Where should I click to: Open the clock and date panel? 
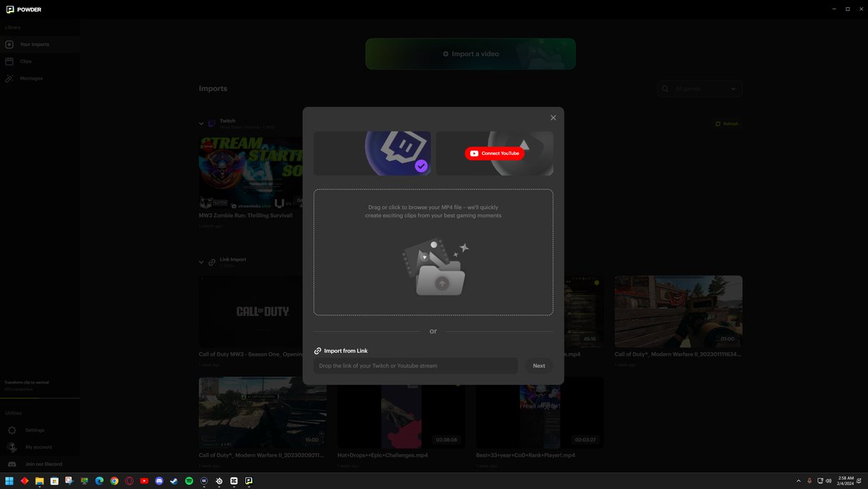tap(845, 480)
